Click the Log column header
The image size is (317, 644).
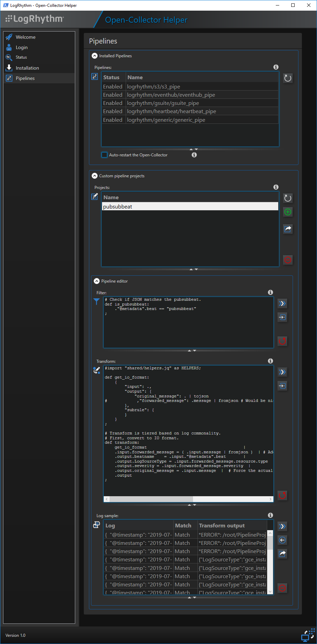[x=139, y=525]
